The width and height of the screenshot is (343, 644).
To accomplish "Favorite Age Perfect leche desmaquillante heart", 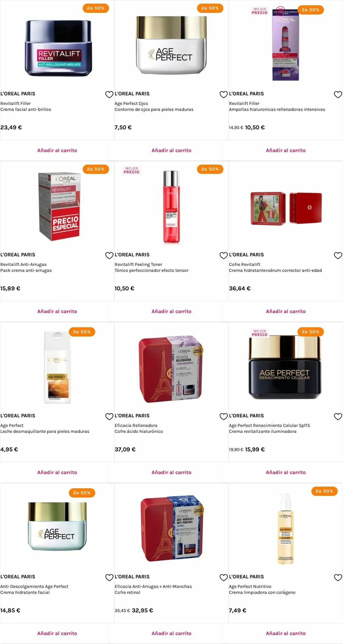I will (x=109, y=417).
